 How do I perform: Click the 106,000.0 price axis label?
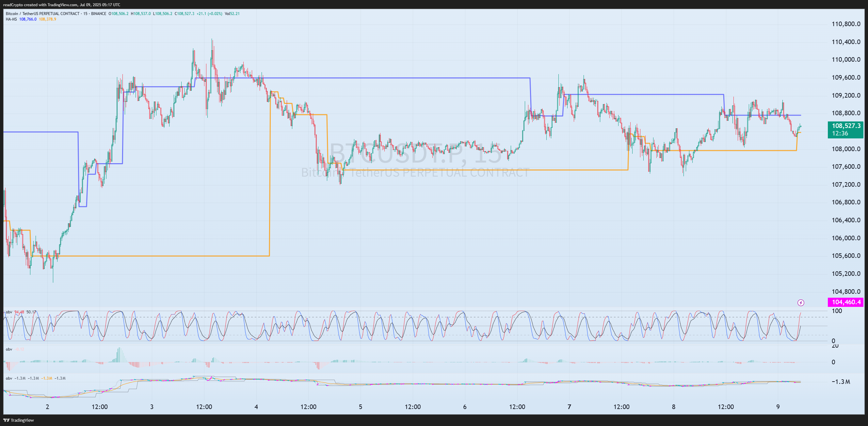846,238
